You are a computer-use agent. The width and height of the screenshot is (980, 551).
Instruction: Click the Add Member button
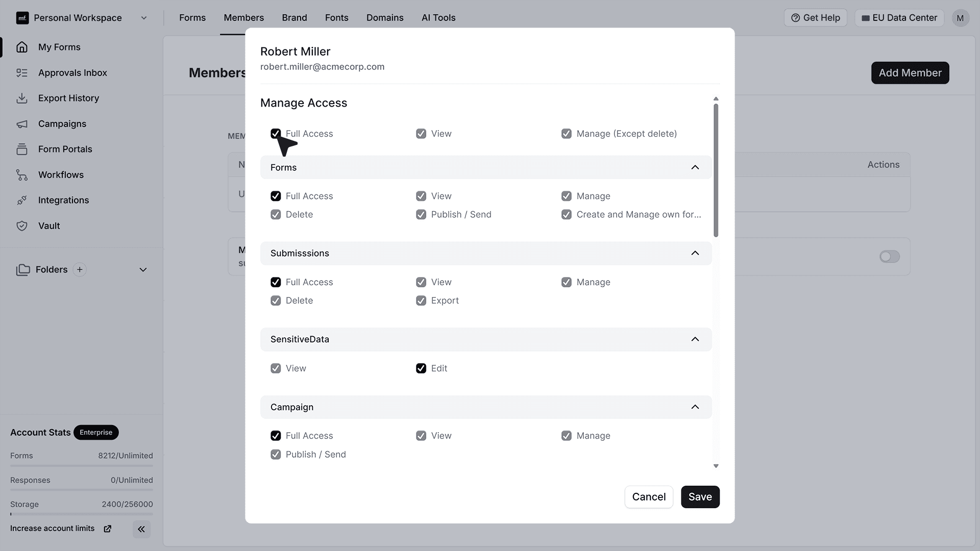[x=910, y=73]
